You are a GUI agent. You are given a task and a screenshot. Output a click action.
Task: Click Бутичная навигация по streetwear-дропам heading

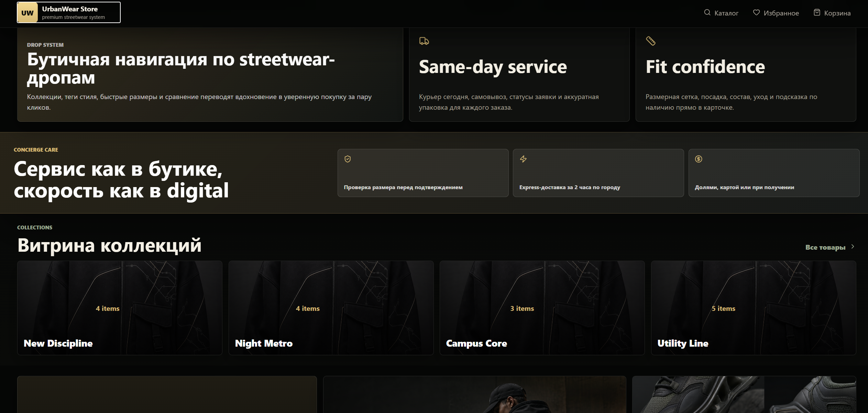(181, 68)
